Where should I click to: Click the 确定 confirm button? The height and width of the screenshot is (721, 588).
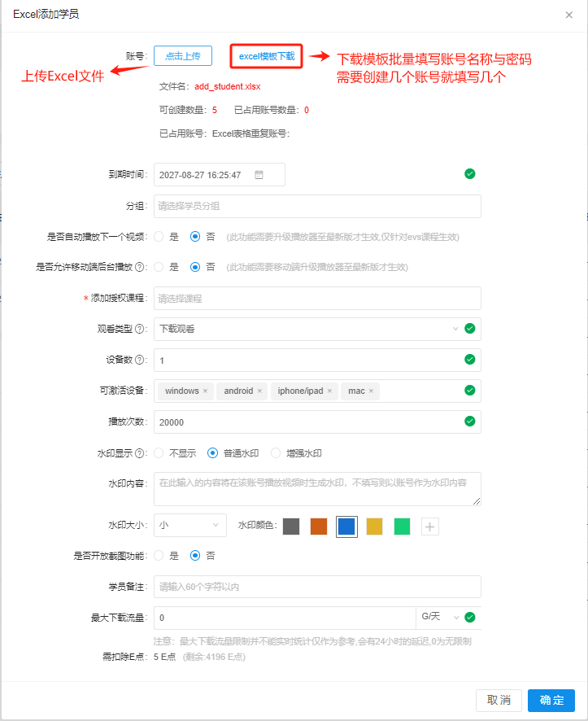point(551,700)
